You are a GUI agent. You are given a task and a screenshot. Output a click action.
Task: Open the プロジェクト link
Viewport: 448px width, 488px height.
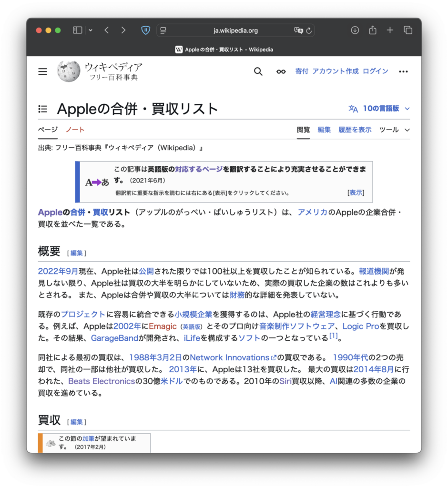coord(83,315)
